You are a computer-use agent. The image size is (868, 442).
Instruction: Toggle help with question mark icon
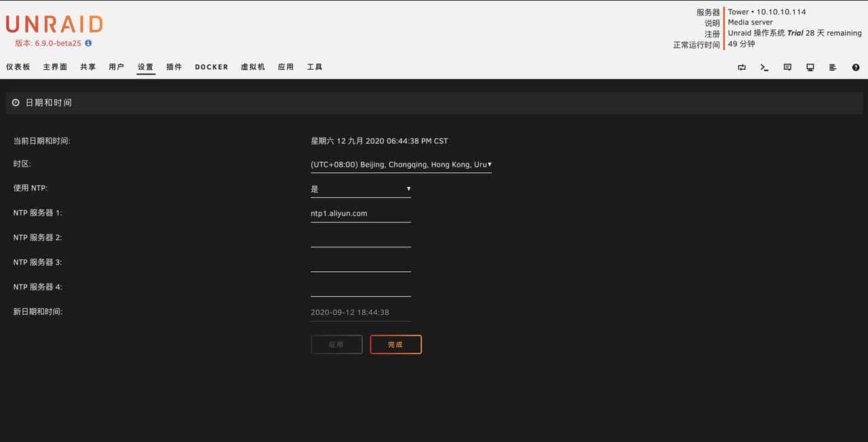point(856,67)
